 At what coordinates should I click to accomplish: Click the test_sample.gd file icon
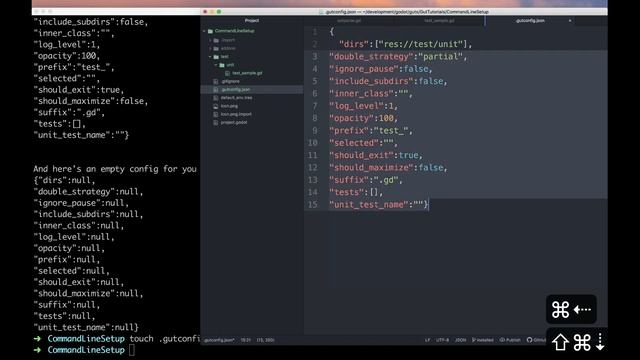tap(227, 73)
